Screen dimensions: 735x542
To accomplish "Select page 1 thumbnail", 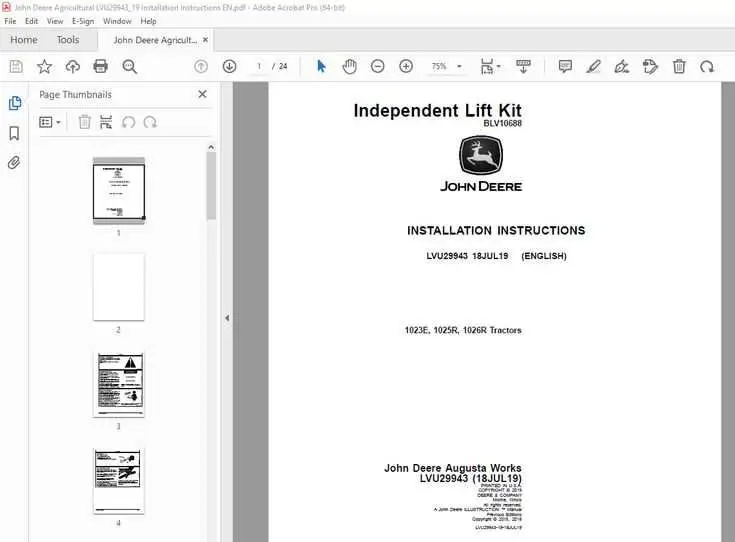I will tap(119, 191).
